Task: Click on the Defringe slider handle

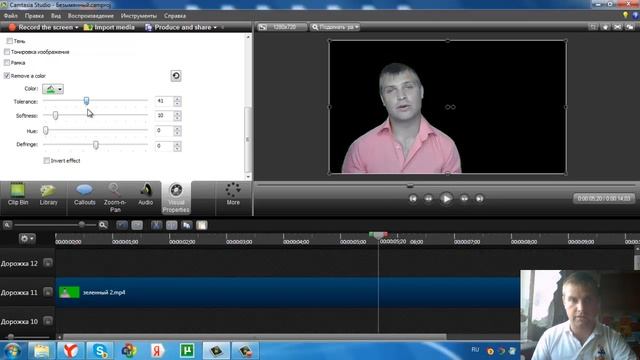Action: (96, 145)
